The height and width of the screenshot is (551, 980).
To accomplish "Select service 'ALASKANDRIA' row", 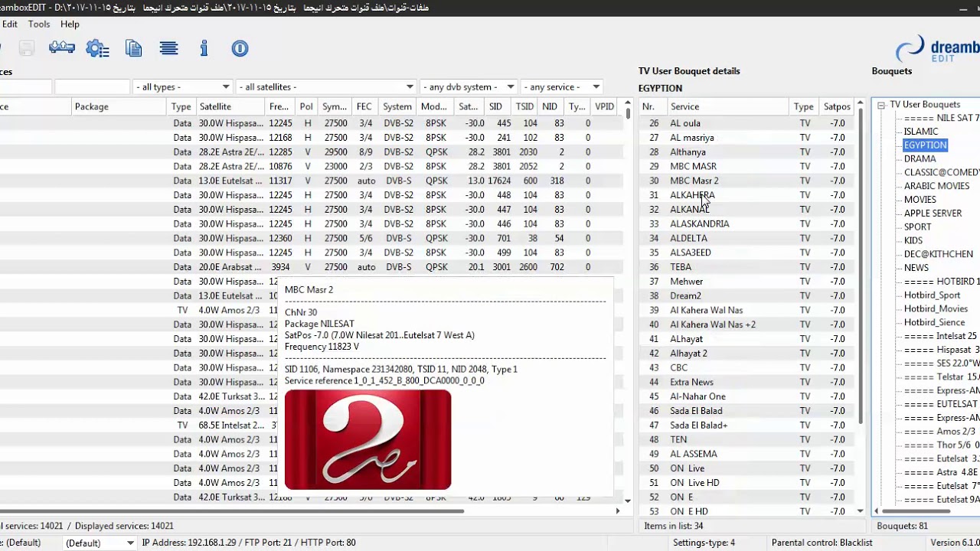I will click(x=746, y=224).
